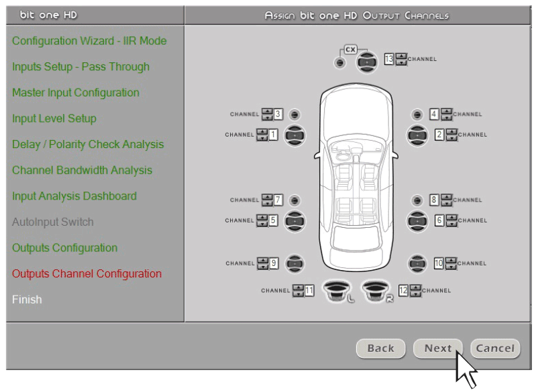Jump to Input Level Setup step
This screenshot has height=392, width=538.
point(54,119)
